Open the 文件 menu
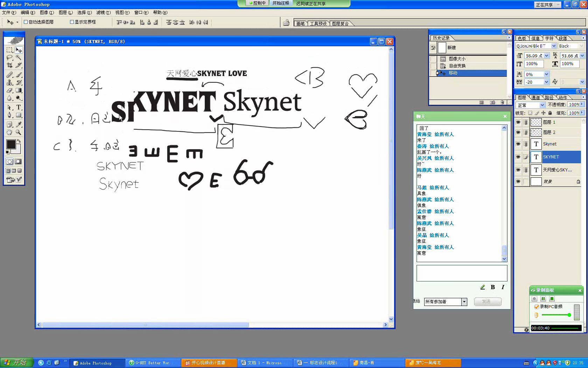Screen dimensions: 588x368 pos(9,12)
